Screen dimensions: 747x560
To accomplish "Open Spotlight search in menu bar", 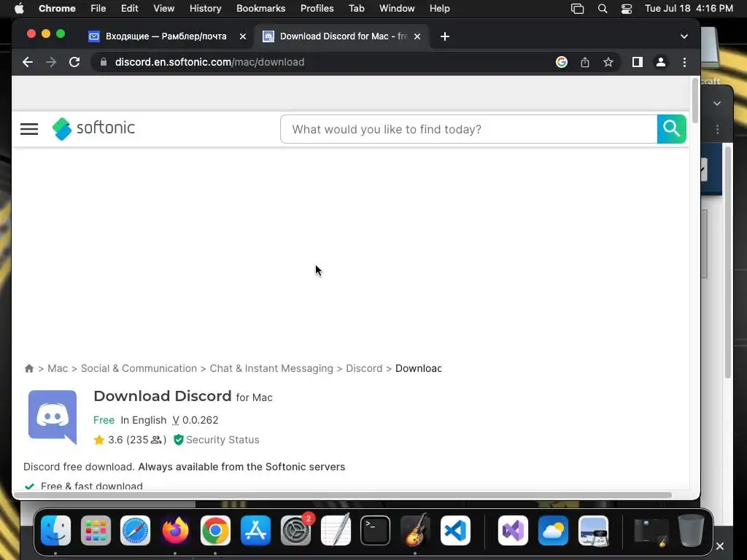I will [603, 9].
